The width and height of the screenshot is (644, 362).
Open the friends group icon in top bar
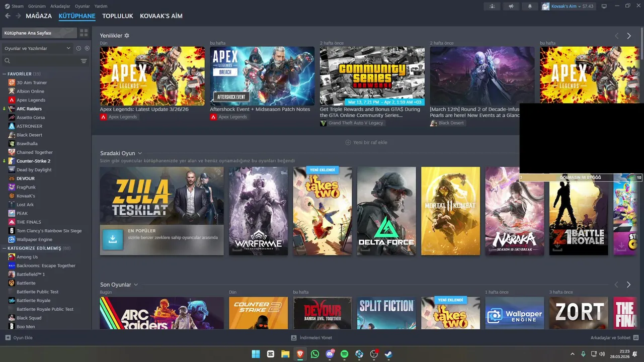coord(492,6)
